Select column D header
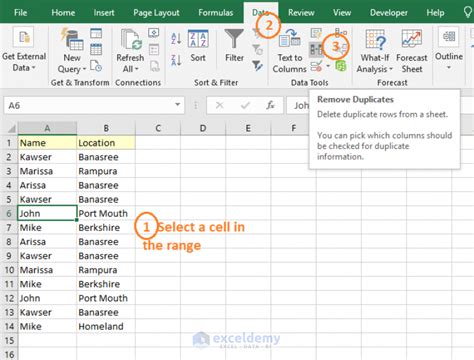Screen dimensions: 474x360 pyautogui.click(x=203, y=128)
